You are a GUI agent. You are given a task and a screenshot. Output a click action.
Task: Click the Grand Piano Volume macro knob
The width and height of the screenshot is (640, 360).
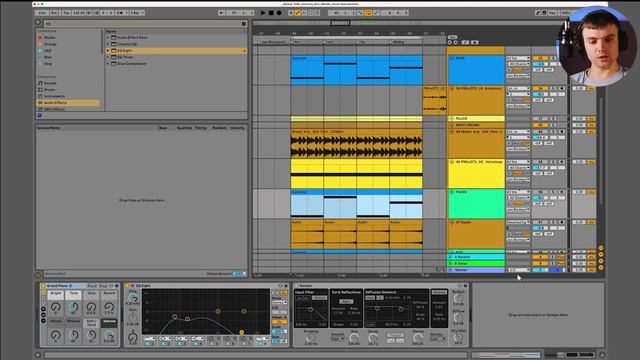click(109, 336)
